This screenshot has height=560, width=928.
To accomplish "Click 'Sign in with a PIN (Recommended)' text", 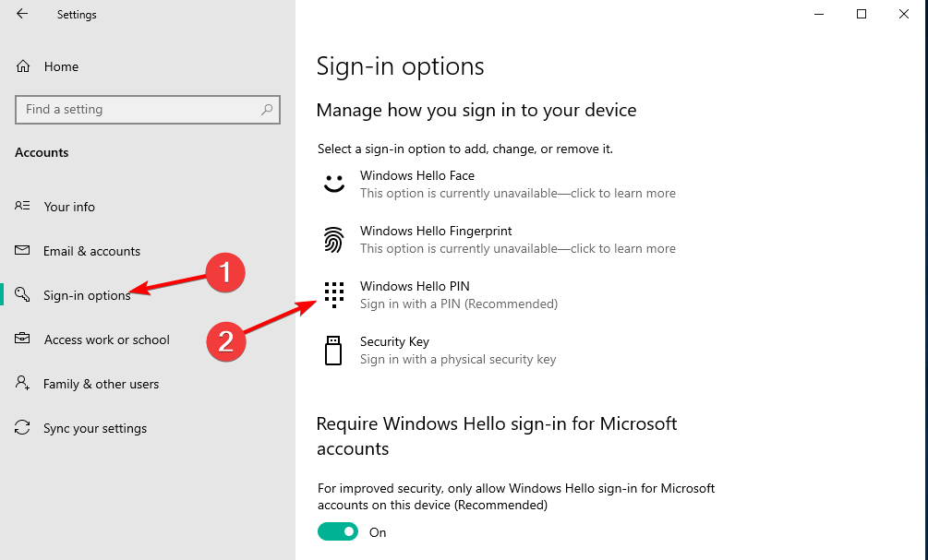I will (x=459, y=304).
